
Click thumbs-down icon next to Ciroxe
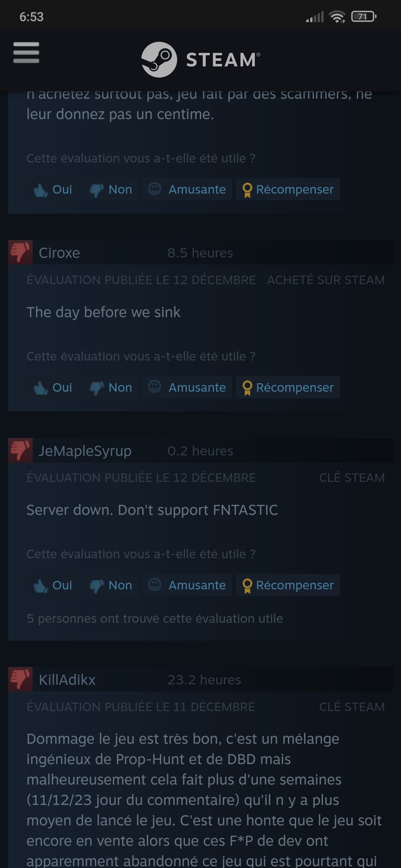[x=20, y=253]
